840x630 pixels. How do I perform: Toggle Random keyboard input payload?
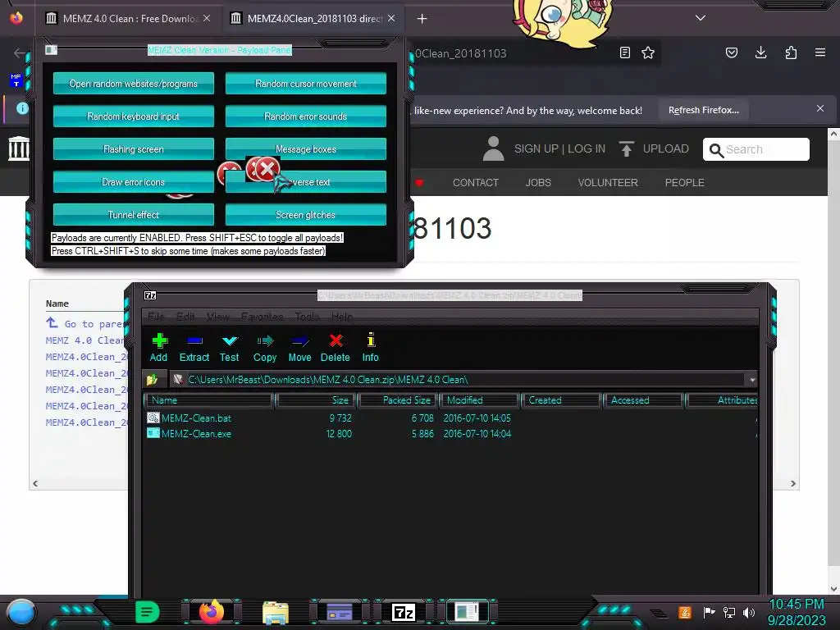134,116
